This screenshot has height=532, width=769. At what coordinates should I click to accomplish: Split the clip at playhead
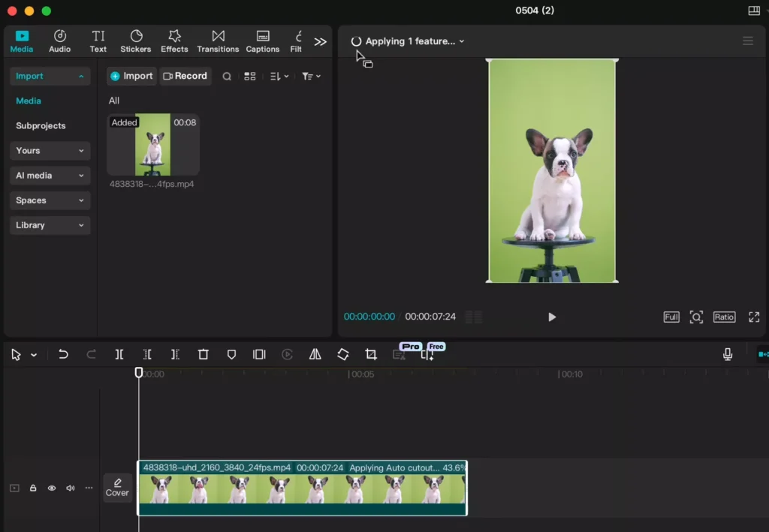pyautogui.click(x=119, y=354)
